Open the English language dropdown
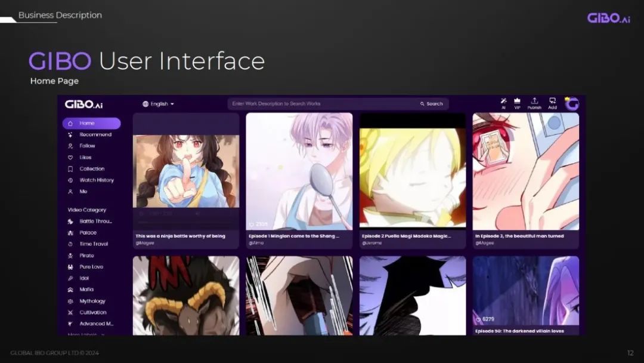 coord(158,104)
